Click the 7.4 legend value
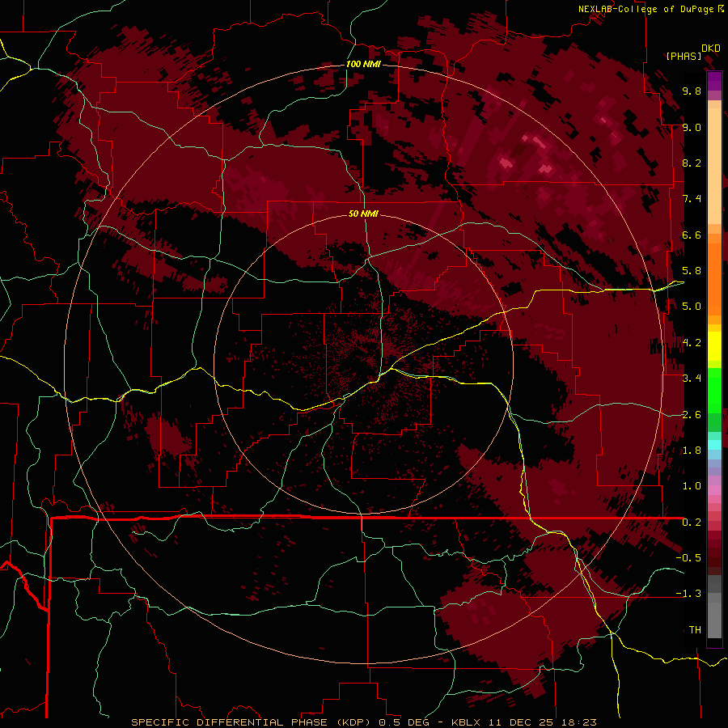Image resolution: width=728 pixels, height=728 pixels. 692,199
